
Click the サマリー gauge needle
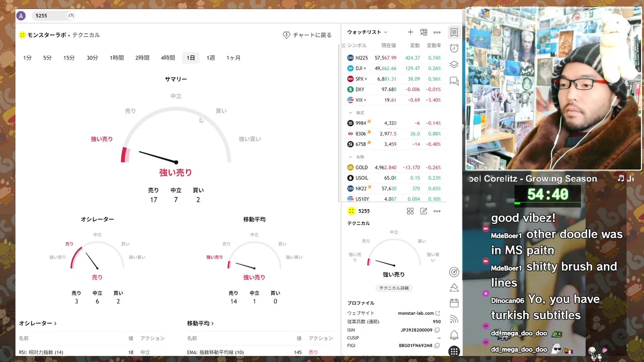coord(157,157)
